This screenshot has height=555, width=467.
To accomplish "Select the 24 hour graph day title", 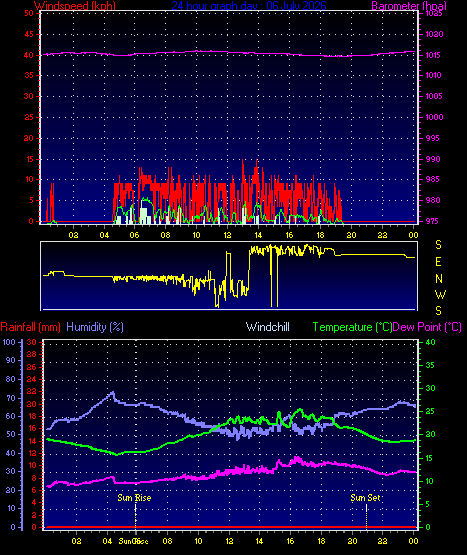I will [249, 5].
